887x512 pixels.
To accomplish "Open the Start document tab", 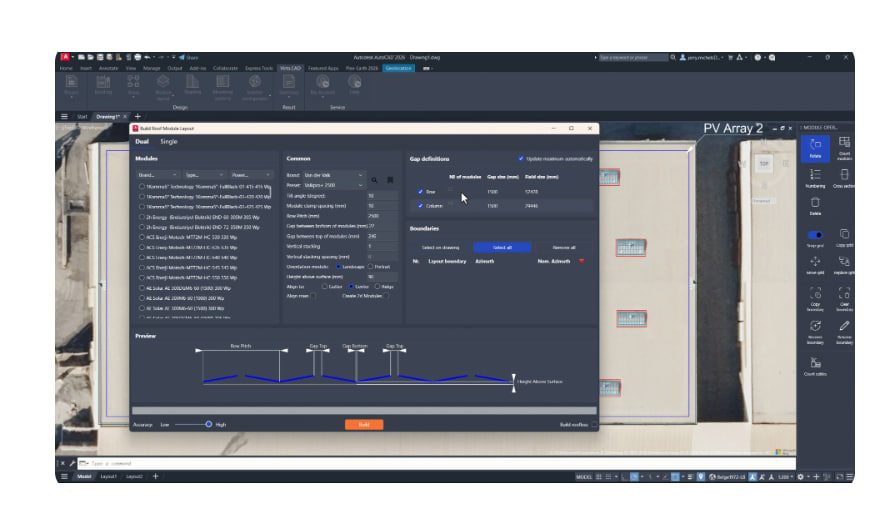I will [x=83, y=117].
